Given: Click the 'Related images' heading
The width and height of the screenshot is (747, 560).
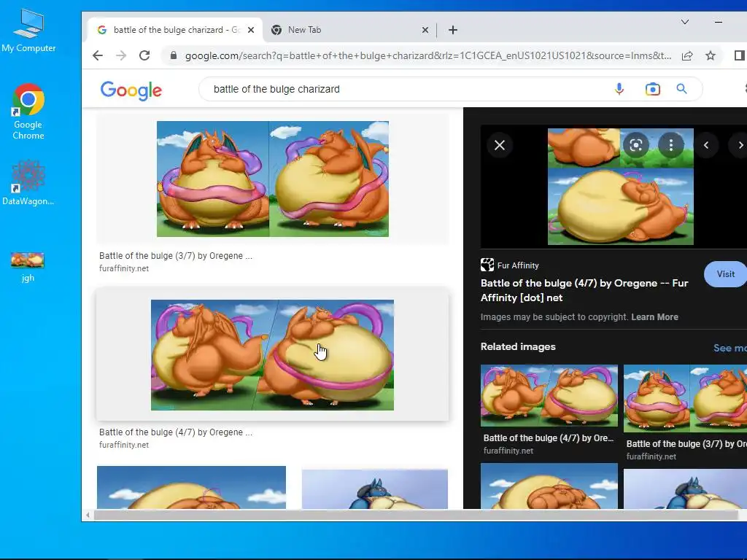Looking at the screenshot, I should tap(518, 346).
